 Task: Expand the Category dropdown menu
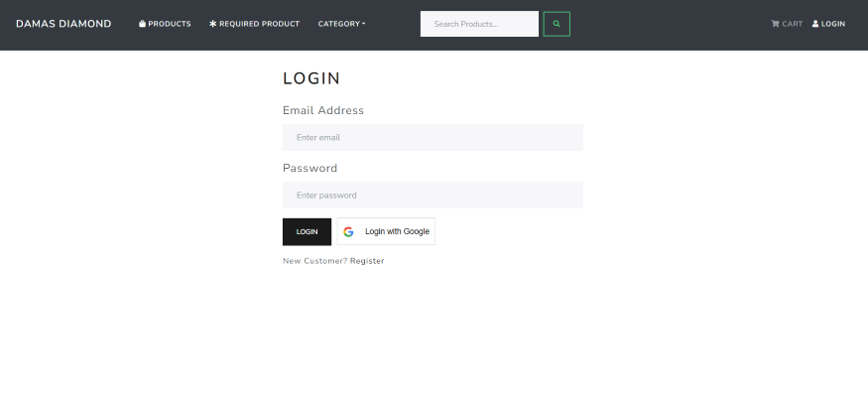[341, 24]
